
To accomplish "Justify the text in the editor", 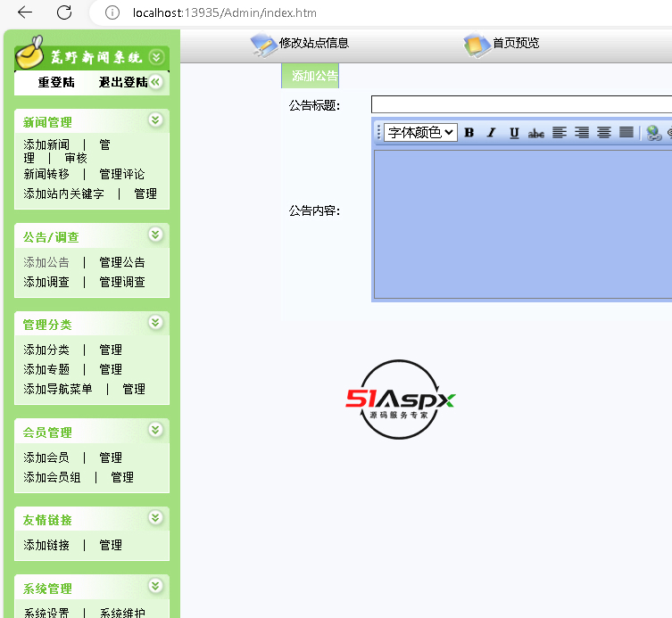I will [x=626, y=133].
